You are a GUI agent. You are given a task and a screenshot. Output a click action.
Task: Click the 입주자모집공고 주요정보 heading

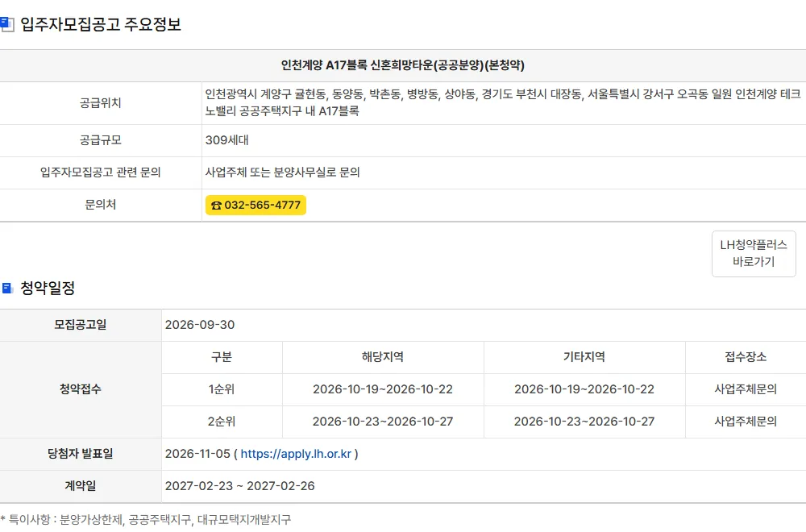(101, 24)
